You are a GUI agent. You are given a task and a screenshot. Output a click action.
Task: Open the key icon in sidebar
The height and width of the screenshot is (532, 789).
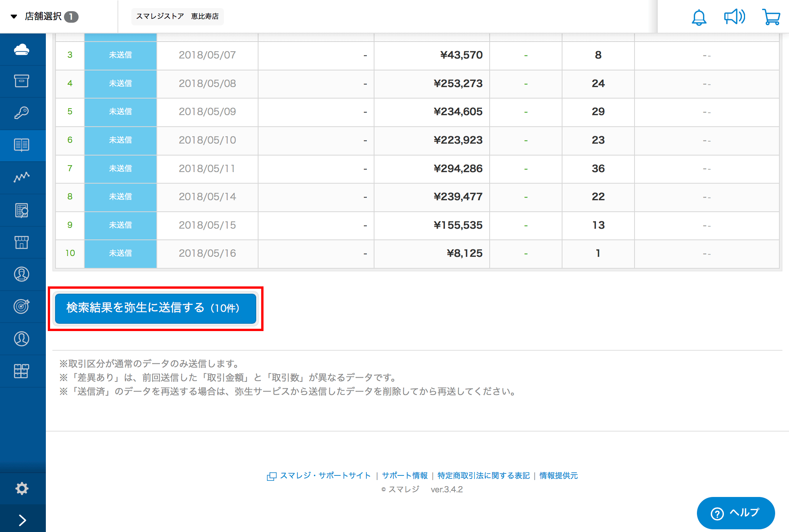tap(22, 113)
